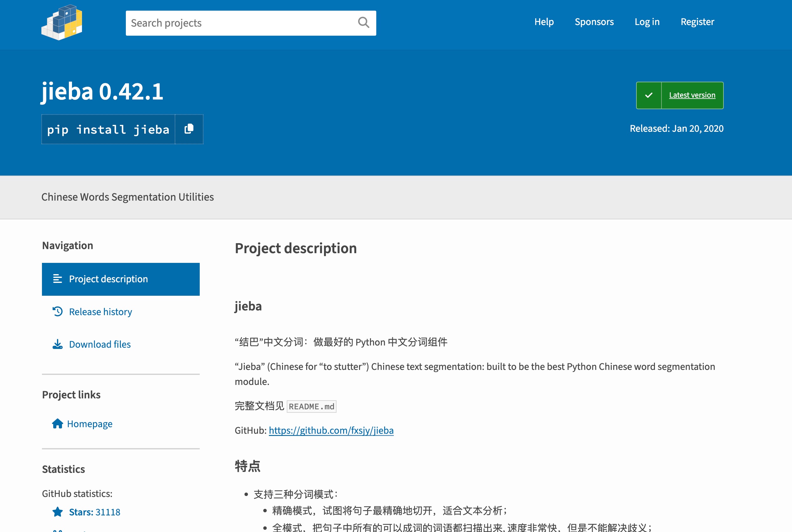The width and height of the screenshot is (792, 532).
Task: View Stars: 31118 on GitHub
Action: pyautogui.click(x=95, y=512)
